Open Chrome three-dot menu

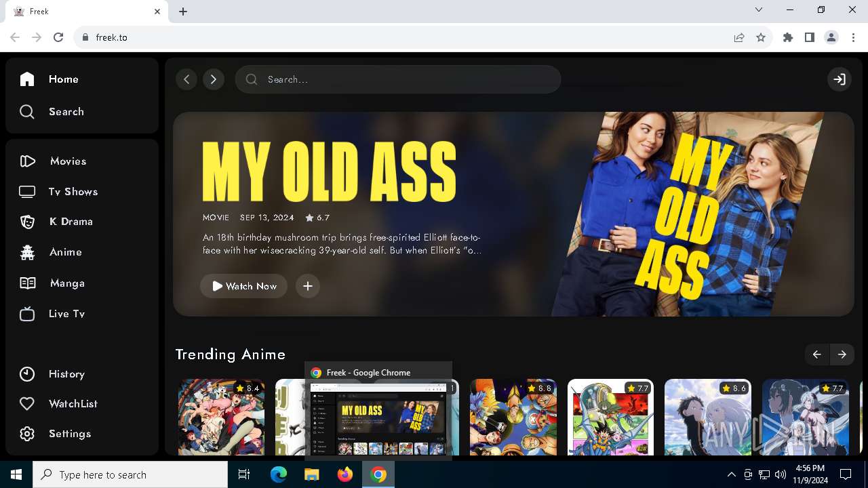[853, 37]
